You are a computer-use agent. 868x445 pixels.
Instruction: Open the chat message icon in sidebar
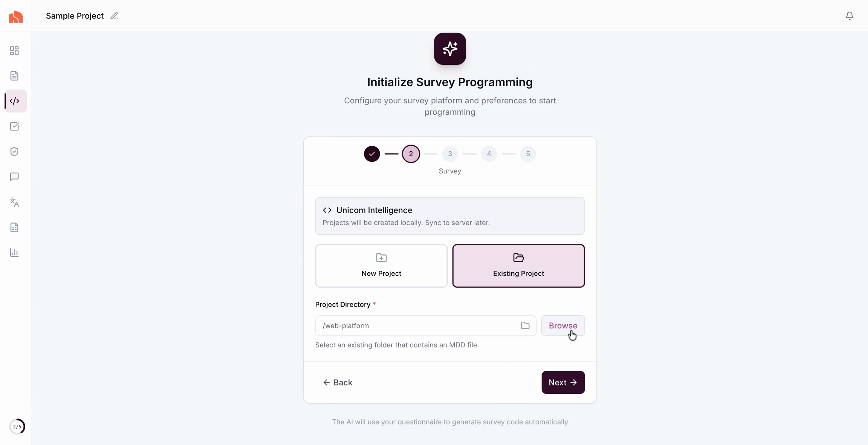[x=14, y=177]
